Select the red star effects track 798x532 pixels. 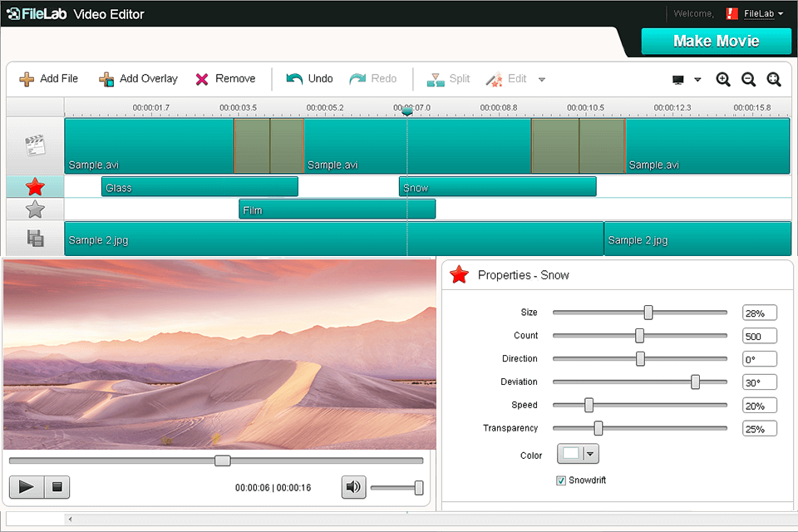pos(35,187)
